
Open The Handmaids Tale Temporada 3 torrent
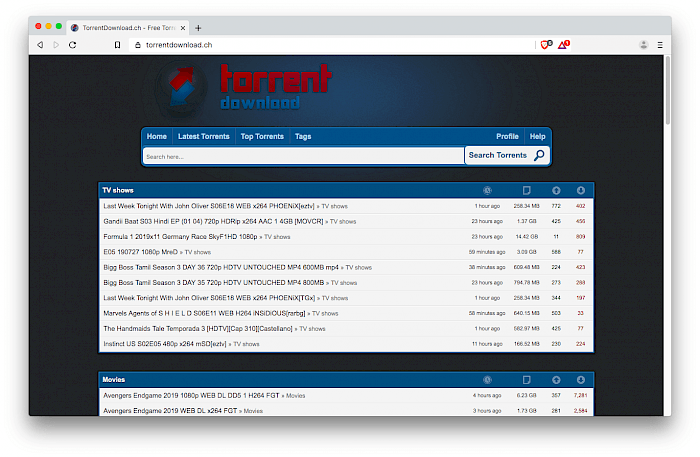[x=198, y=328]
